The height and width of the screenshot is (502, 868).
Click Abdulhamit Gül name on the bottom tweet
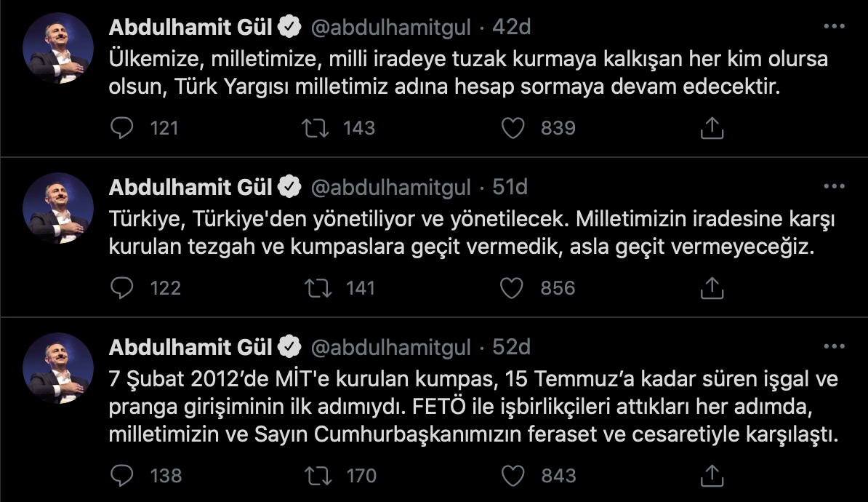(192, 347)
